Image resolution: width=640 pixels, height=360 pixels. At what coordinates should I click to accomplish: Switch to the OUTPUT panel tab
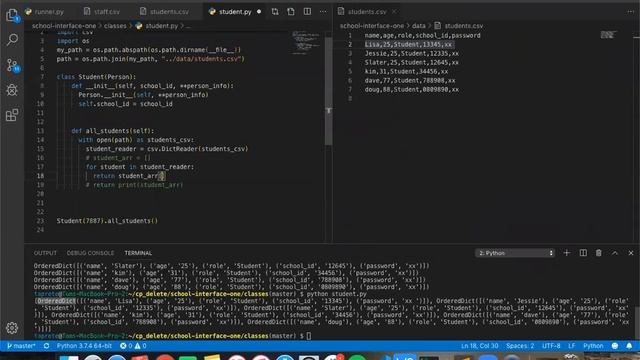(x=45, y=253)
